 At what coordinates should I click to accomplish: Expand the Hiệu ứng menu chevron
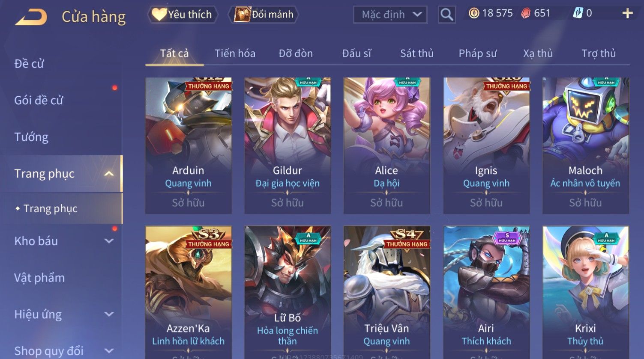click(109, 314)
